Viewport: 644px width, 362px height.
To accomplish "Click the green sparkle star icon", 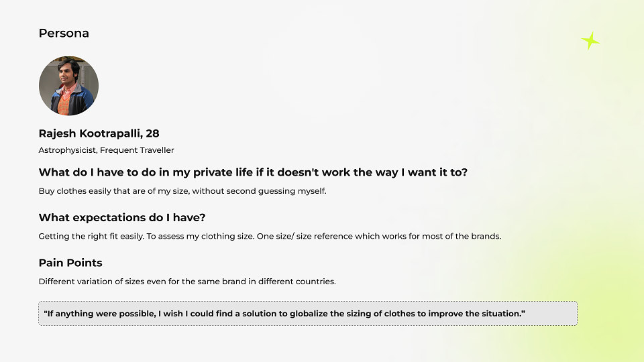I will click(590, 41).
